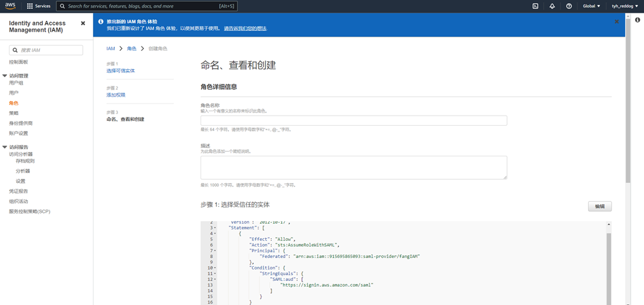Collapse the 访问报告 section
644x305 pixels.
(4, 147)
